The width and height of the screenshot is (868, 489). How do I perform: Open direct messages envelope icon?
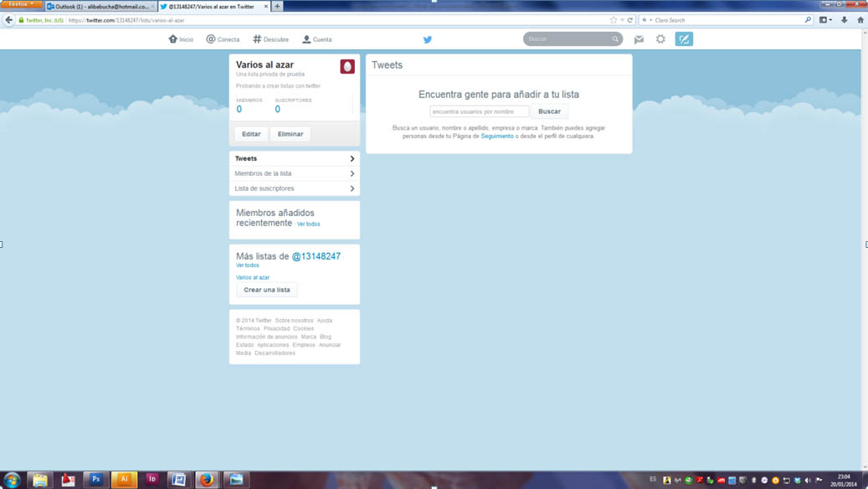click(639, 39)
